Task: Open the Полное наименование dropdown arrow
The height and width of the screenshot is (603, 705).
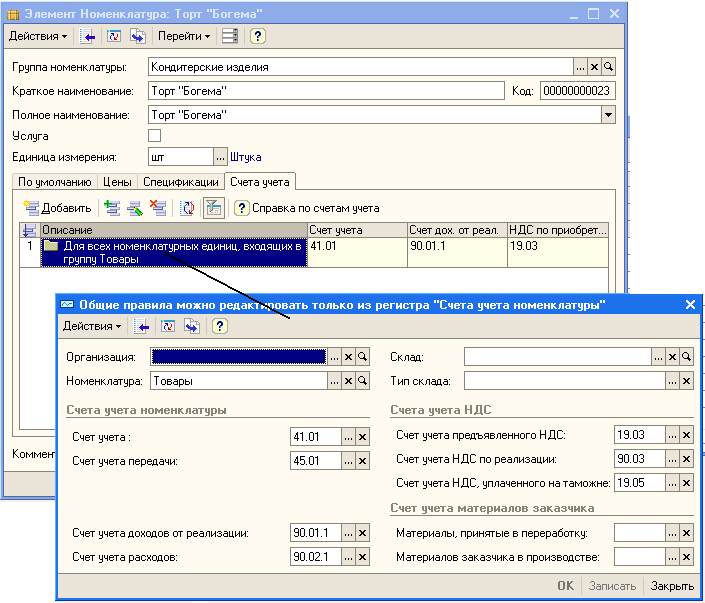Action: point(607,115)
